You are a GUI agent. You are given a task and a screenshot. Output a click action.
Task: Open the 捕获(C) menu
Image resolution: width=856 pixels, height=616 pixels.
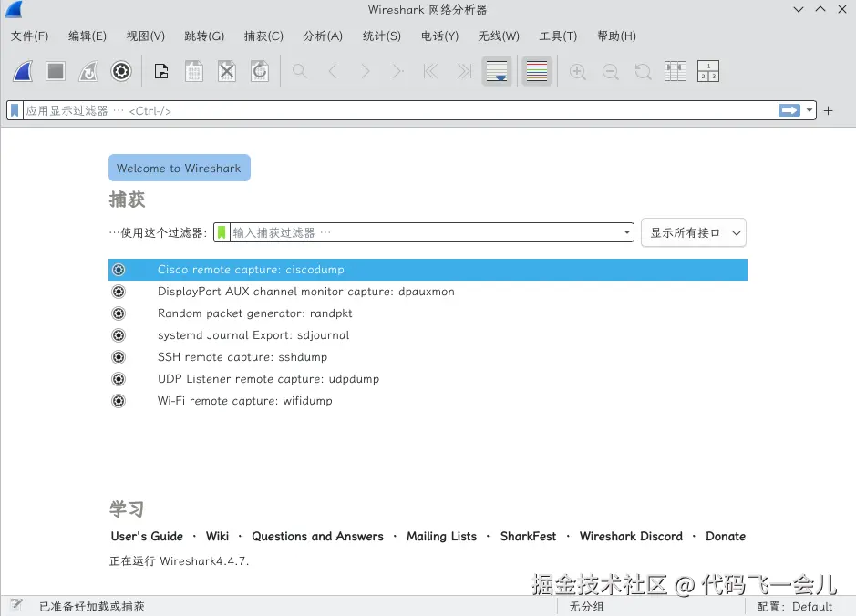263,36
